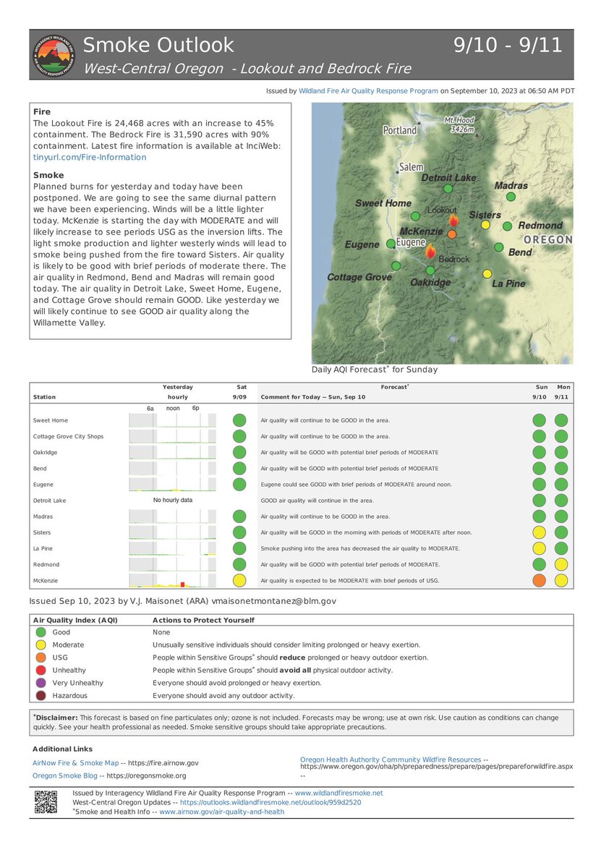Open the Wildland Fire Air Quality Response Program link

[x=368, y=91]
